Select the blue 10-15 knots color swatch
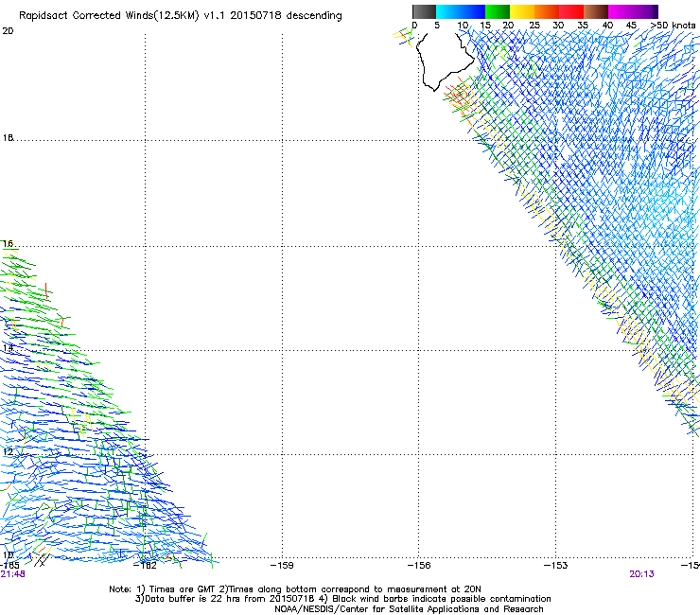Viewport: 700px width, 615px height. click(473, 11)
